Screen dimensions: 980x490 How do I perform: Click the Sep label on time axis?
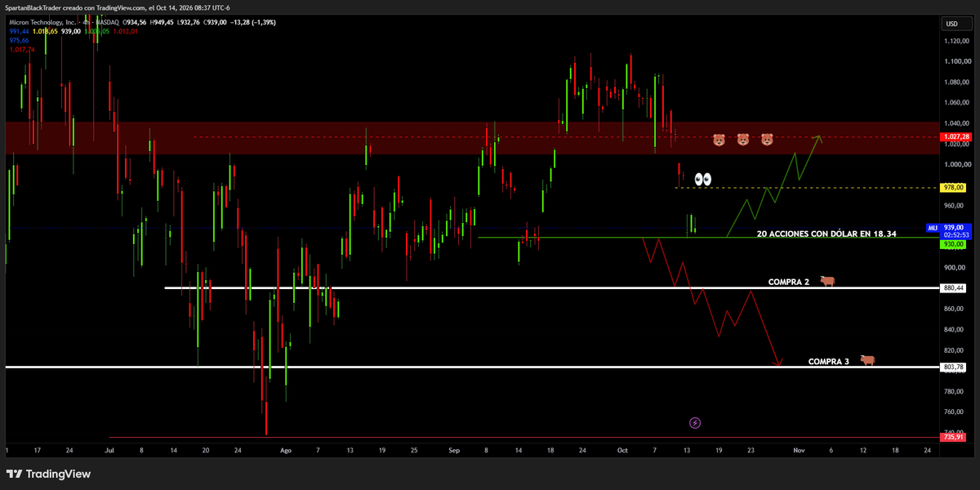pos(455,450)
